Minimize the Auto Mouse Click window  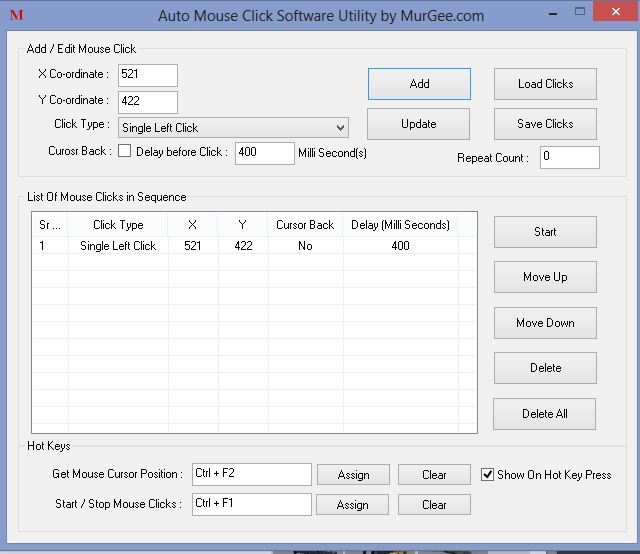pyautogui.click(x=553, y=13)
